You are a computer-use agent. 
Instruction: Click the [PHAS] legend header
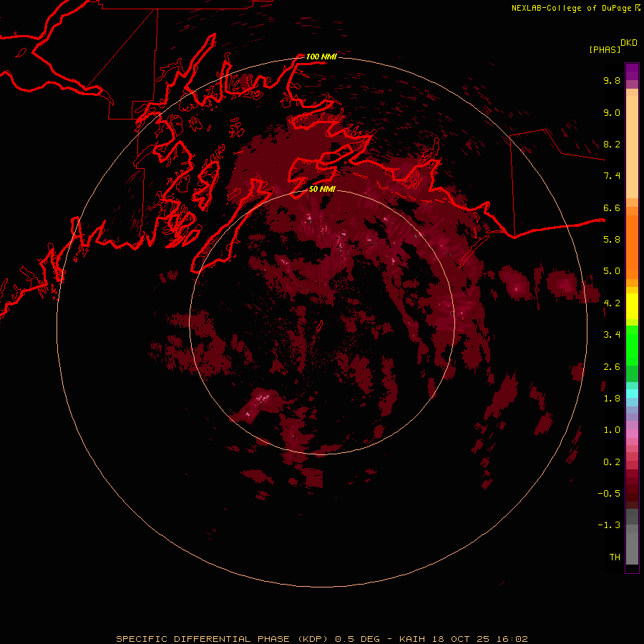pyautogui.click(x=605, y=49)
